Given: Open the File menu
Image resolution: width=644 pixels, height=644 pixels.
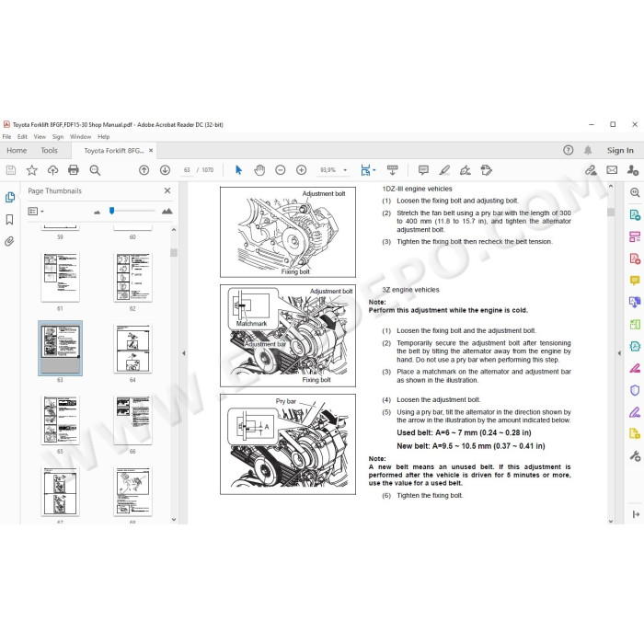Looking at the screenshot, I should 7,137.
